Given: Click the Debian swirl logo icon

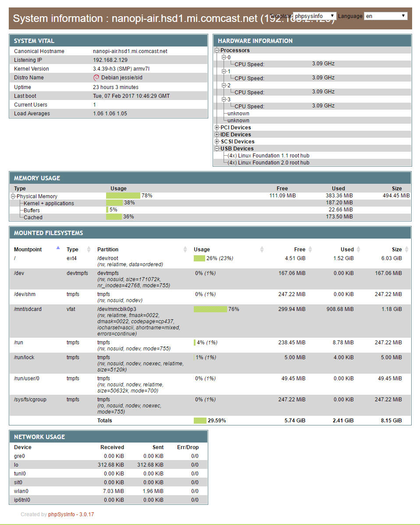Looking at the screenshot, I should [x=96, y=78].
